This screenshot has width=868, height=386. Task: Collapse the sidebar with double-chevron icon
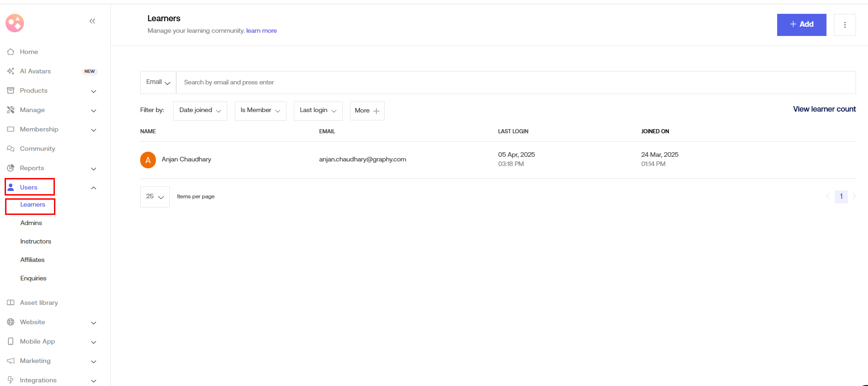click(92, 21)
